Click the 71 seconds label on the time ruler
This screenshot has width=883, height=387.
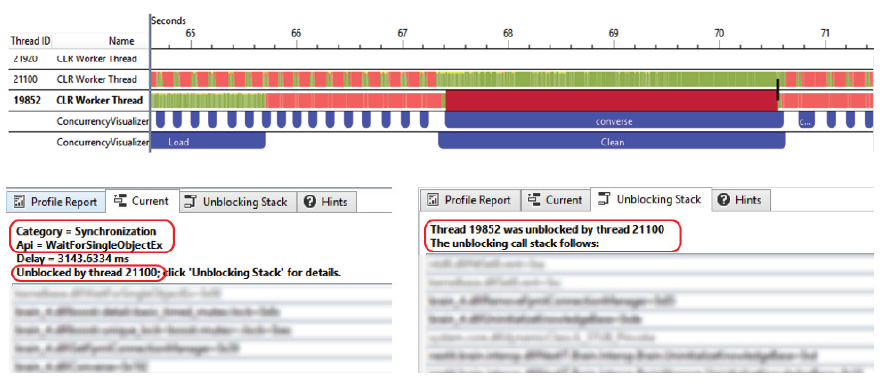pos(825,33)
